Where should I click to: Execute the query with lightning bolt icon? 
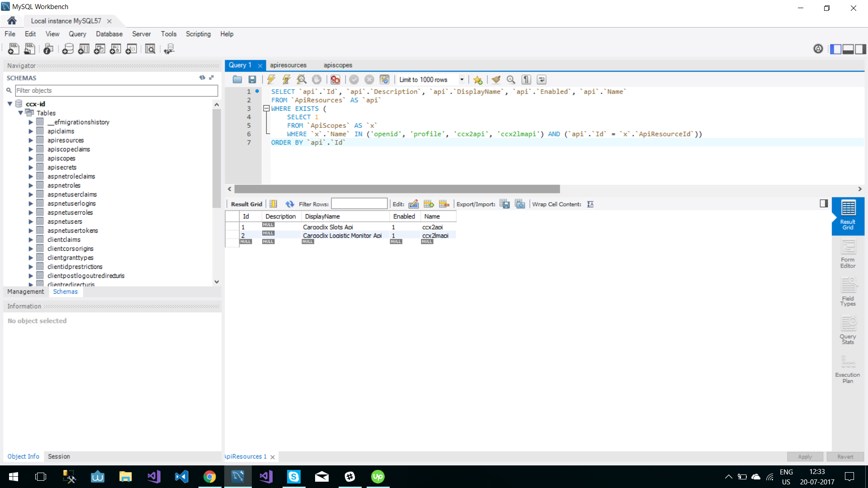271,80
